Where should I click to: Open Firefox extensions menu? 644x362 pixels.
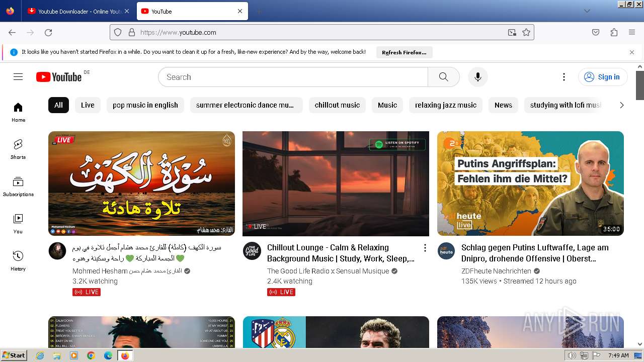click(x=614, y=32)
